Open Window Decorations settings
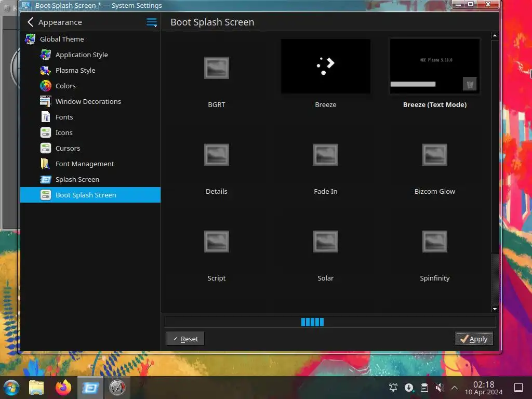Screen dimensions: 532x399 click(88, 101)
